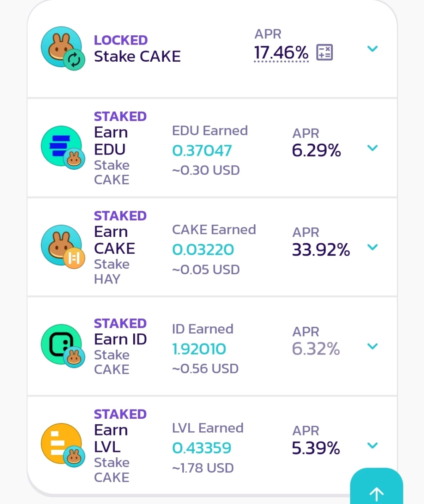Click the 17.46% APR value

[281, 53]
